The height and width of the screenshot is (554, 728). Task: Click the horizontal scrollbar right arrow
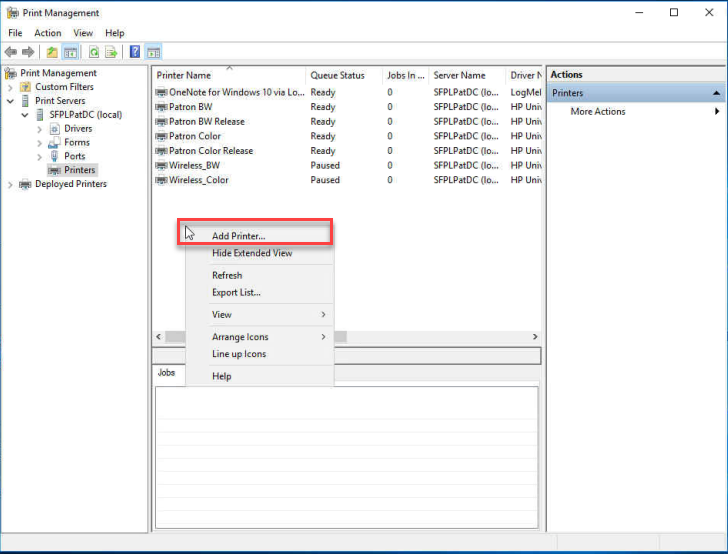[x=535, y=337]
